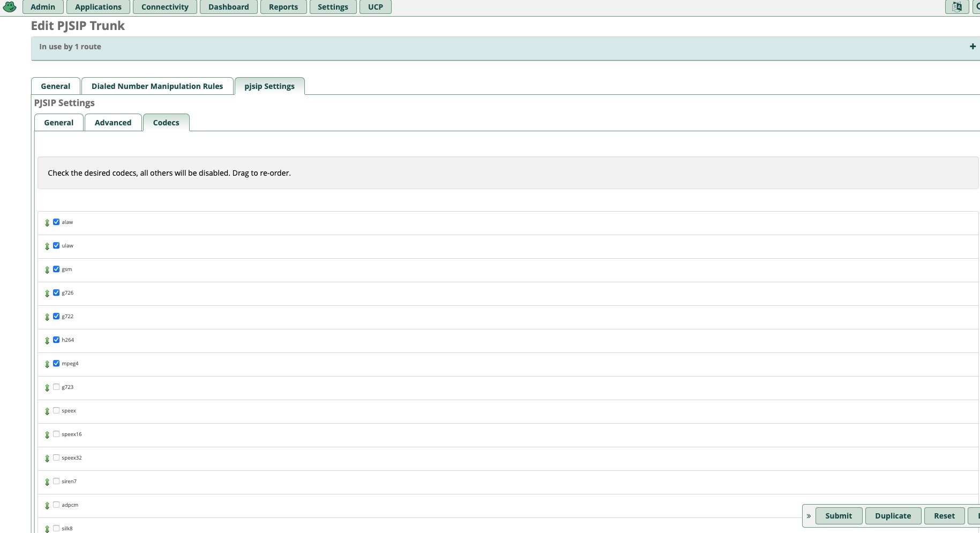
Task: Click the reorder arrow for siren7
Action: (47, 482)
